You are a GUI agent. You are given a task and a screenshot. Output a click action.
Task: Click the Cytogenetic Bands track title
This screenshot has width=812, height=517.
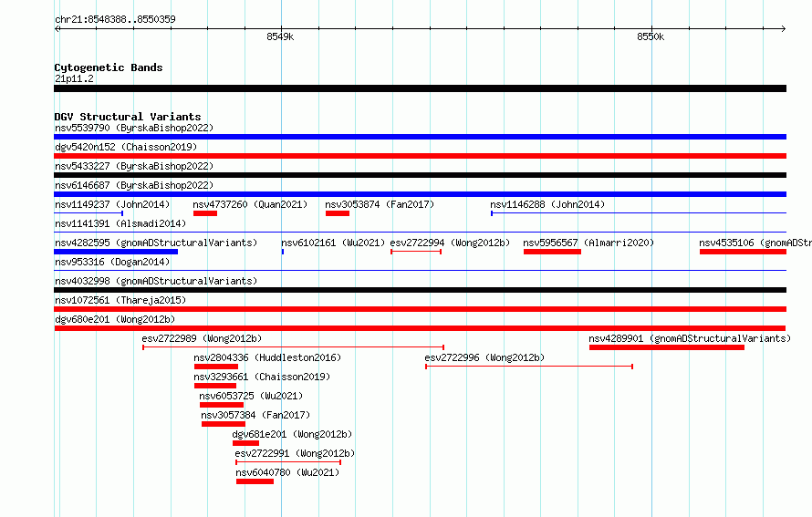[x=109, y=67]
